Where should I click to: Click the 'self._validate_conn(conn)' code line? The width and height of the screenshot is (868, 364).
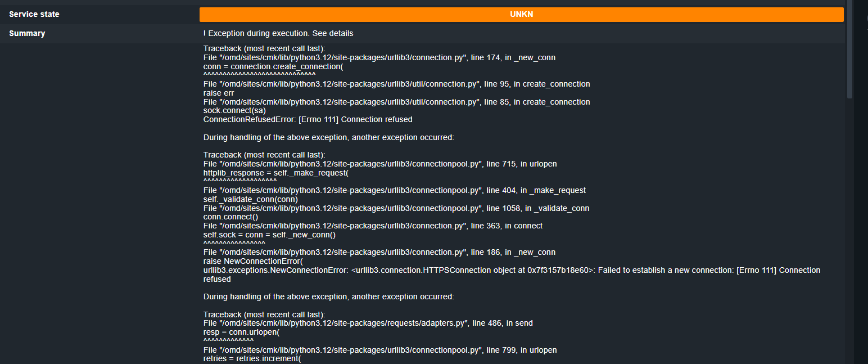[x=250, y=199]
